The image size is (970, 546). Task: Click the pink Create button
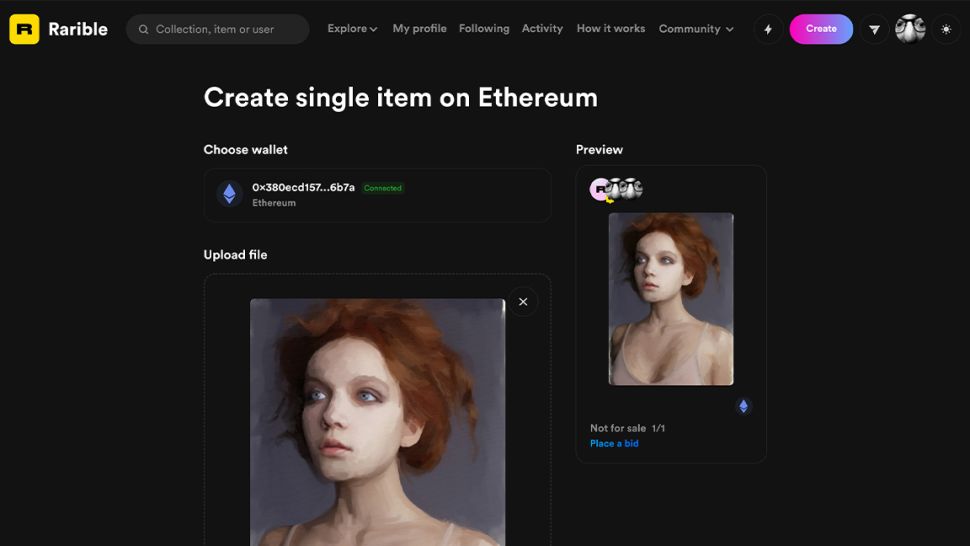tap(821, 29)
